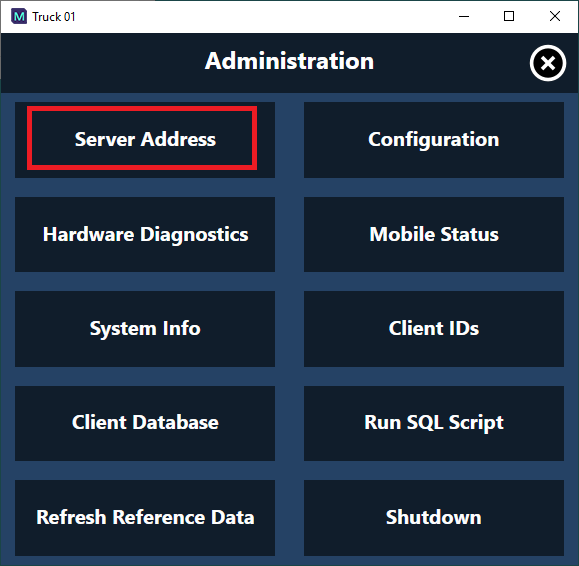This screenshot has width=579, height=566.
Task: Open the Configuration screen
Action: pos(434,140)
